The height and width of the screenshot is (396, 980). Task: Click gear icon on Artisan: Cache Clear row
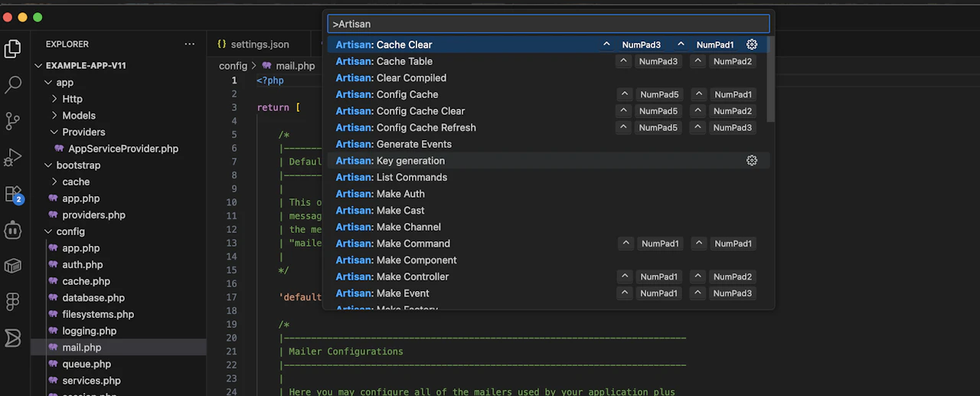pos(752,44)
